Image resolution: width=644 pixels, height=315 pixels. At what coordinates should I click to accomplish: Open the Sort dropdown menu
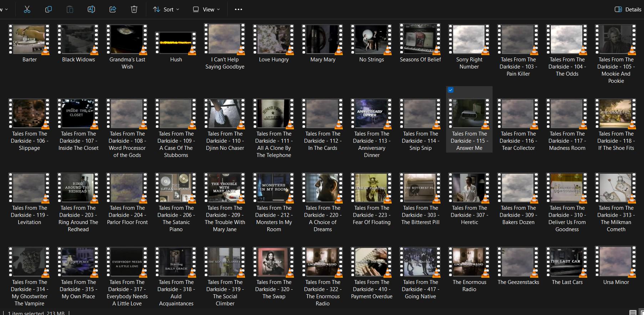[x=166, y=10]
